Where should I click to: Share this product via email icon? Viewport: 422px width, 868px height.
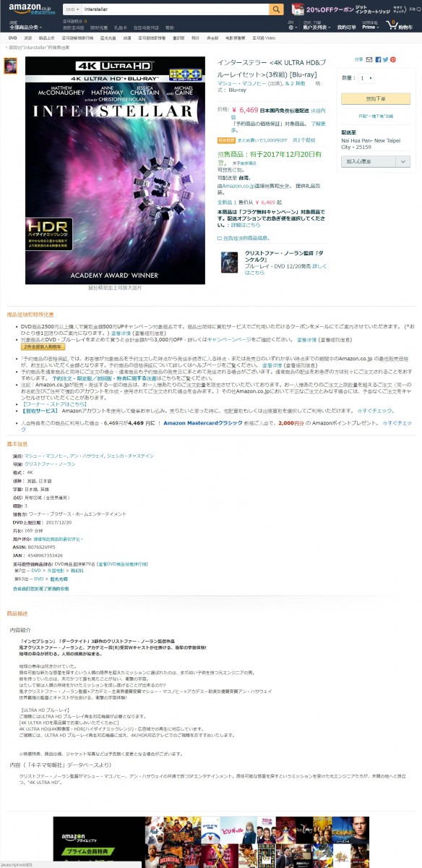tap(370, 59)
